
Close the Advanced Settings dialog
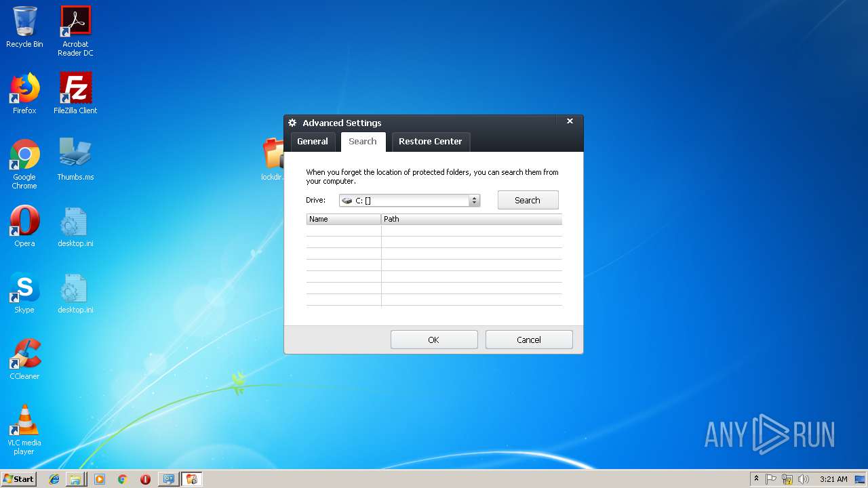[x=570, y=121]
